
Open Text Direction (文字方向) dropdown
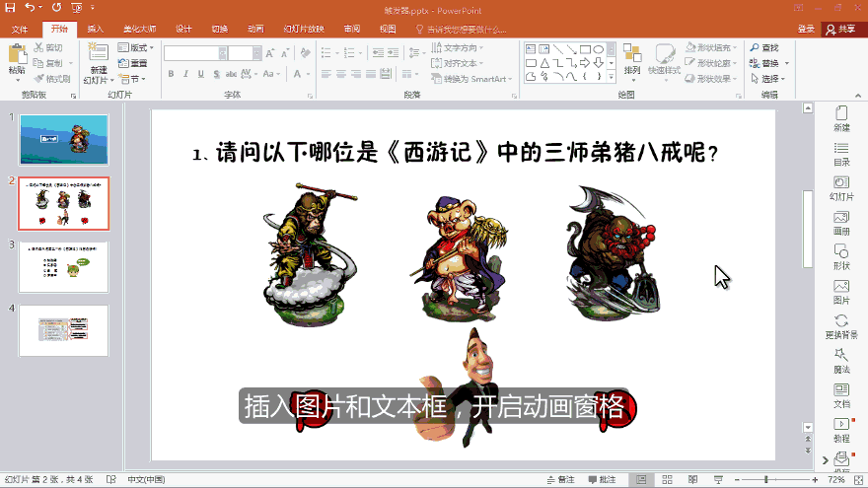coord(457,47)
